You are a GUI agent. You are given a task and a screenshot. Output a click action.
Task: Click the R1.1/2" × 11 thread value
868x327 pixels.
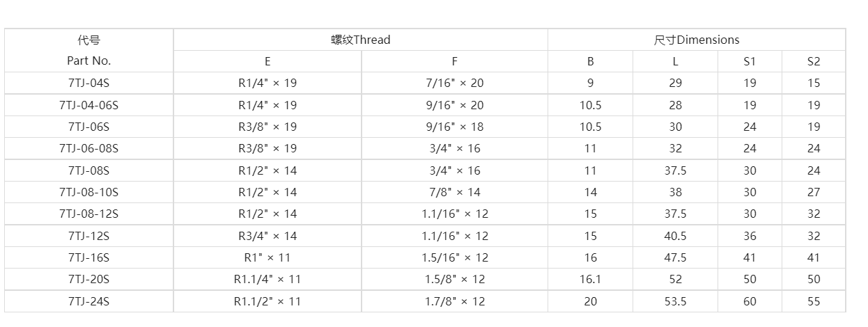click(268, 301)
